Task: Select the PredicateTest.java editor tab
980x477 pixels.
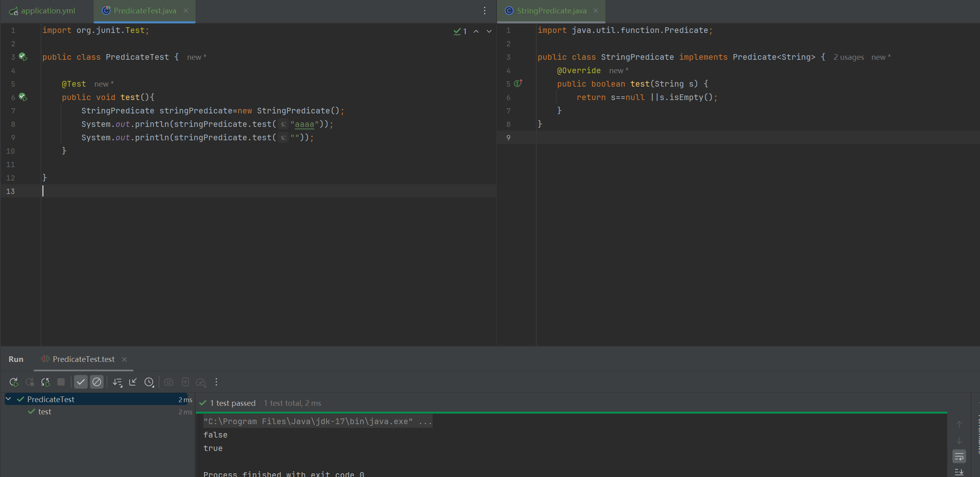Action: pos(145,11)
